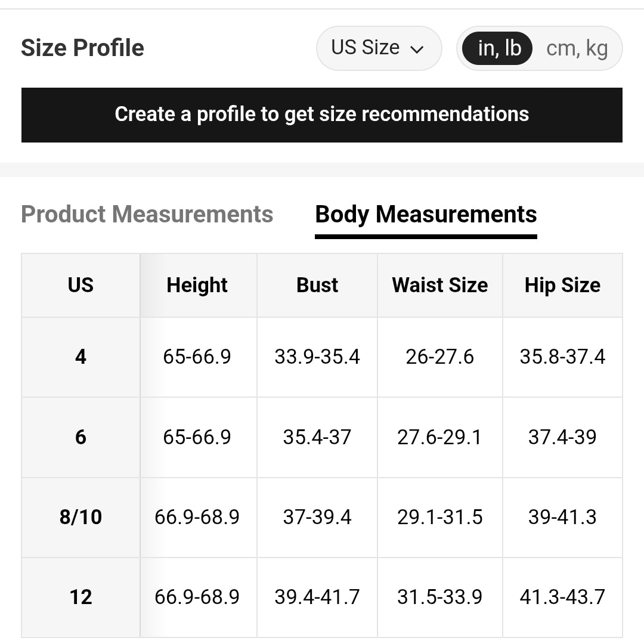The image size is (644, 644).
Task: Select the size 6 row label
Action: coord(80,437)
